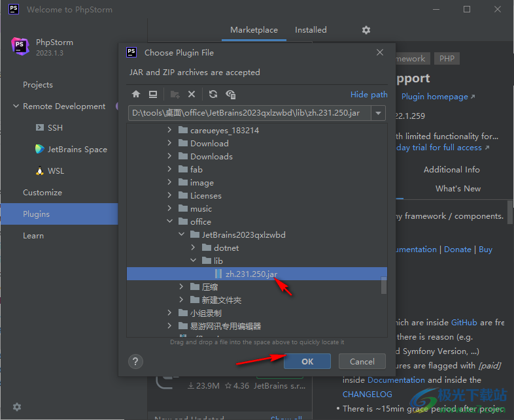The height and width of the screenshot is (420, 514).
Task: Click the SSH terminal icon
Action: click(40, 127)
